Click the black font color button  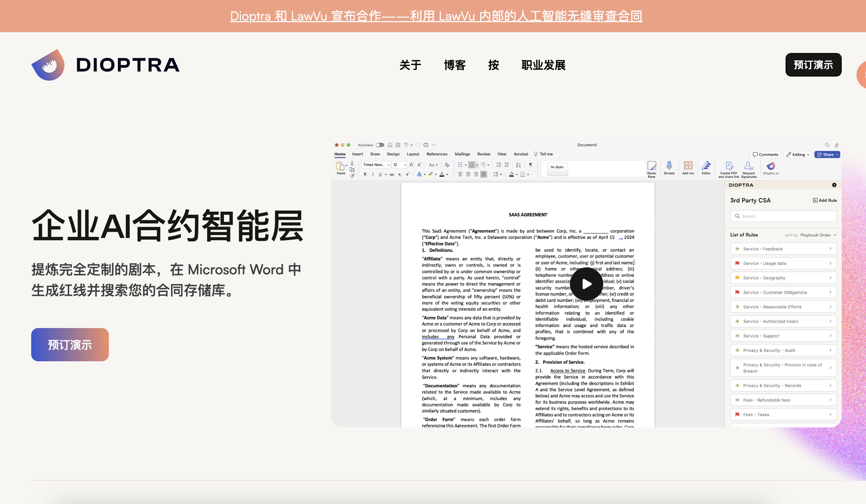442,175
